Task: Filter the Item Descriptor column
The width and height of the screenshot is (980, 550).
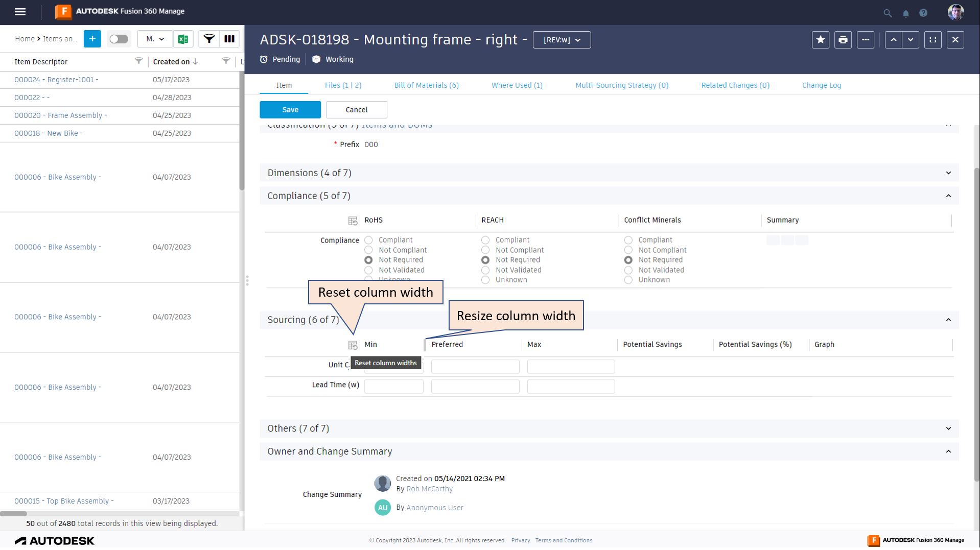Action: point(138,61)
